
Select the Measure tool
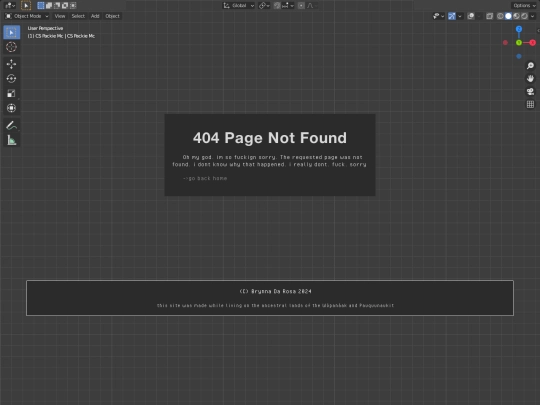pyautogui.click(x=11, y=140)
